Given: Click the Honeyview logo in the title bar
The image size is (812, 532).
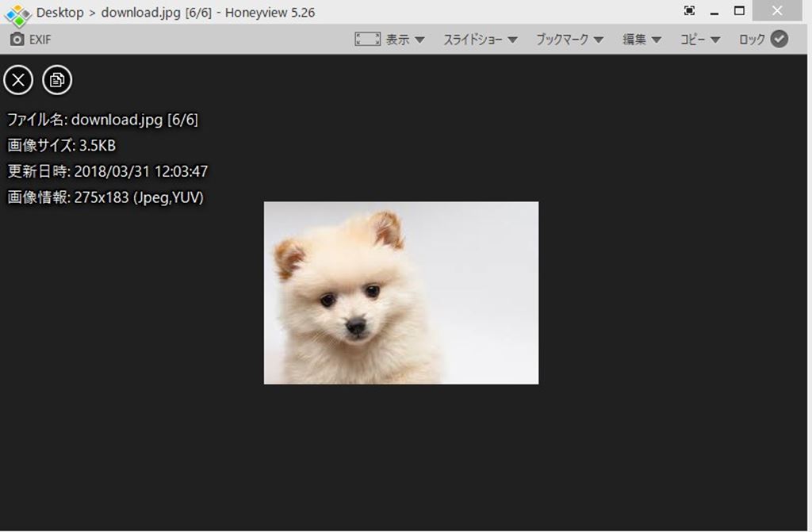Looking at the screenshot, I should tap(17, 13).
